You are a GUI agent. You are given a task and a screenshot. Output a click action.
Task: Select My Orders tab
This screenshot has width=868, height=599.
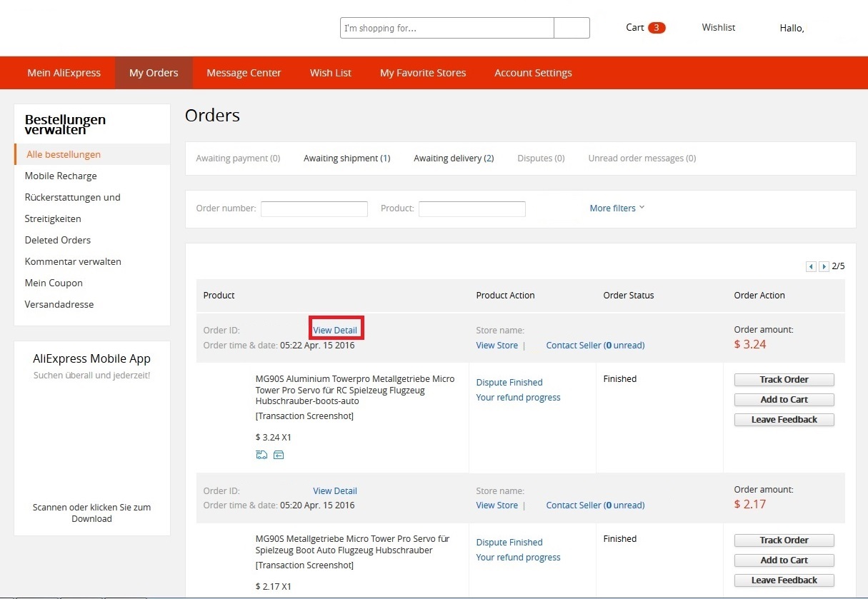tap(154, 73)
